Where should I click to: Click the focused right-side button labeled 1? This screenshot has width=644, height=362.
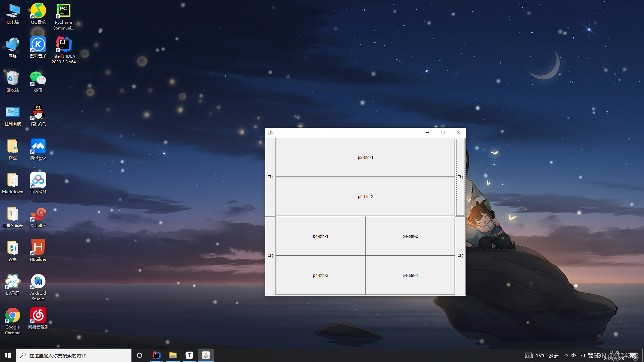[461, 177]
